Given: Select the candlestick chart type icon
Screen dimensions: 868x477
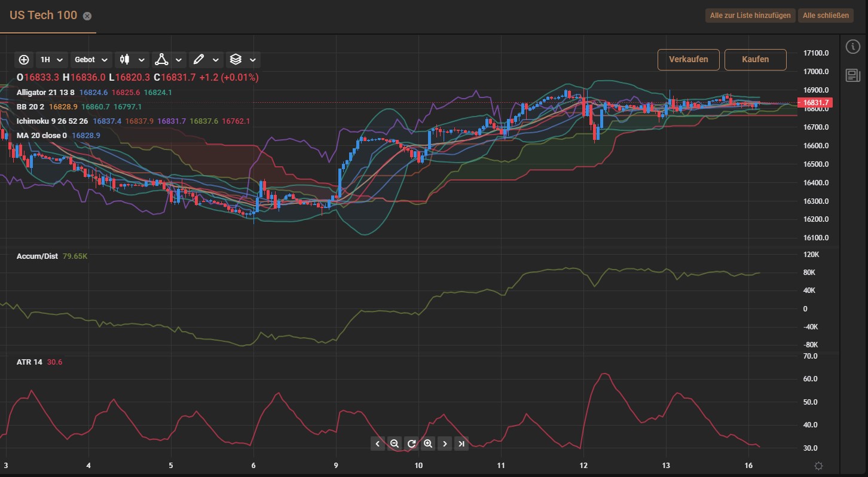Looking at the screenshot, I should 125,60.
